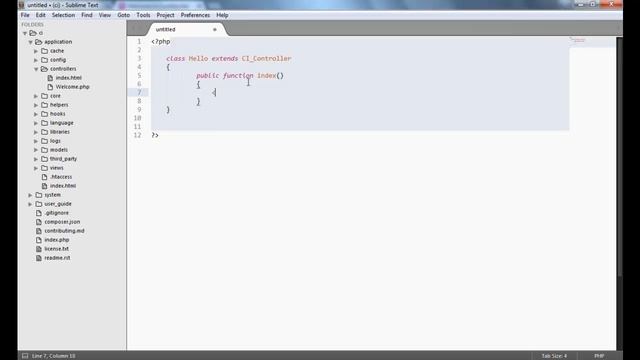Click the code minimap preview
This screenshot has height=360, width=640.
click(578, 40)
